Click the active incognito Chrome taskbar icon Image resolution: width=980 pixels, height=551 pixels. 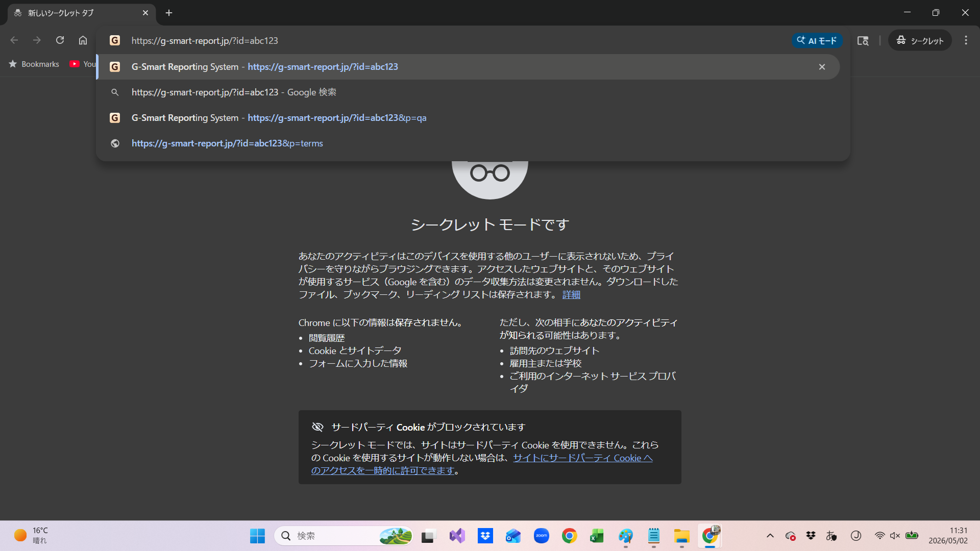tap(710, 536)
